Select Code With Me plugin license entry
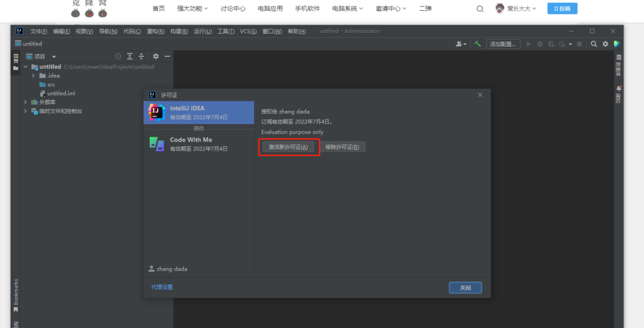This screenshot has width=644, height=328. [199, 144]
